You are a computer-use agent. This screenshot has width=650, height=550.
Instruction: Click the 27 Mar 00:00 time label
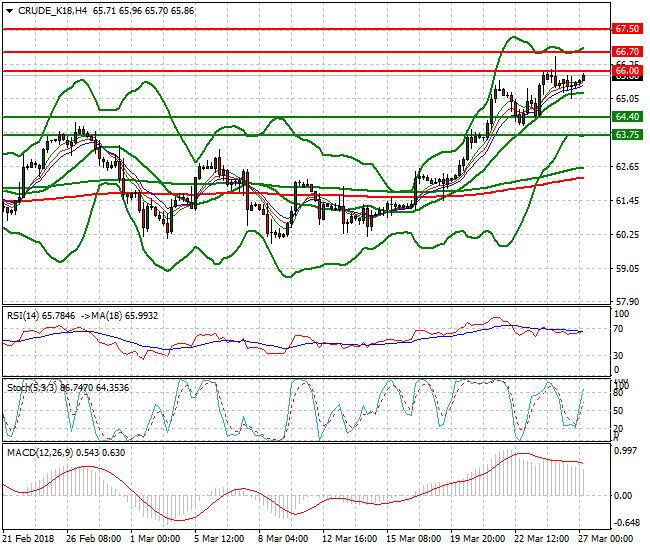tap(605, 539)
